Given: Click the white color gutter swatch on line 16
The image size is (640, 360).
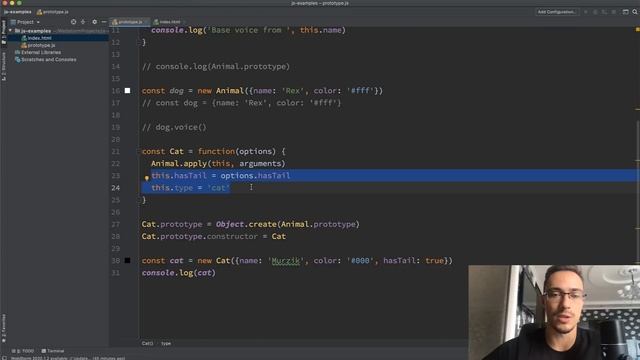Looking at the screenshot, I should click(x=127, y=91).
